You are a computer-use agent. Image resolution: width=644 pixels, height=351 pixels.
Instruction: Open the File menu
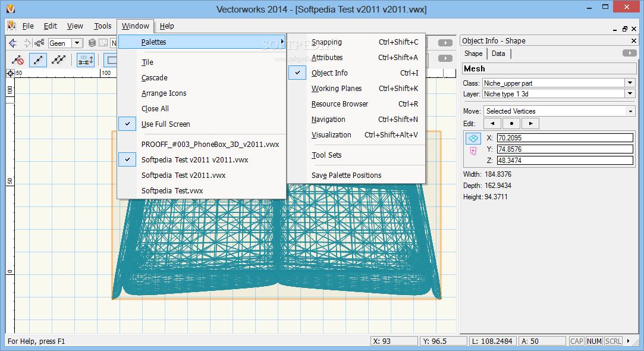coord(28,26)
